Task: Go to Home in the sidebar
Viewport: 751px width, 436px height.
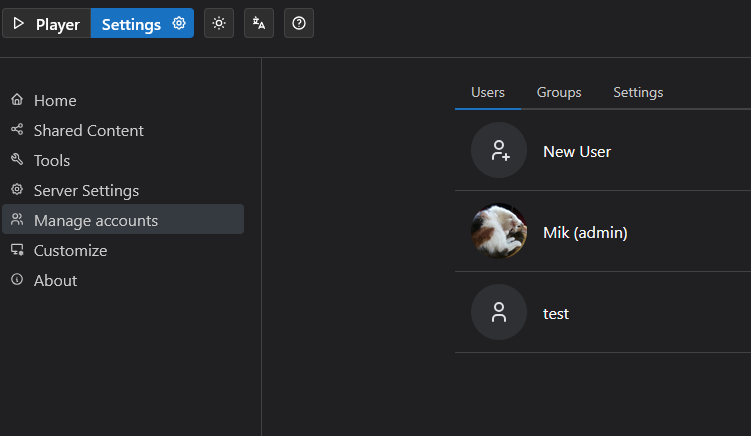Action: point(123,101)
